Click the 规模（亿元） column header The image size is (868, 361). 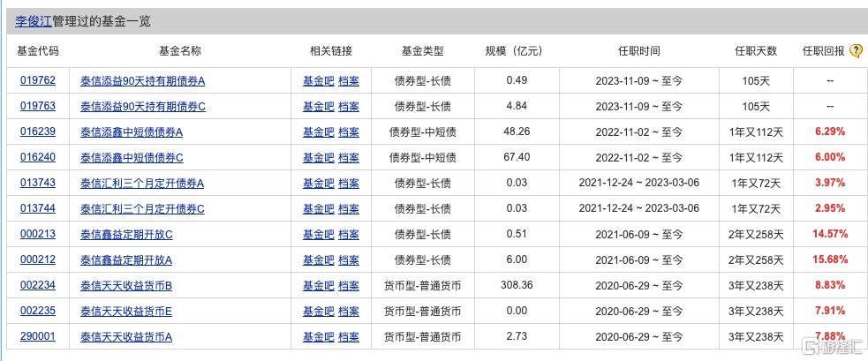point(514,51)
